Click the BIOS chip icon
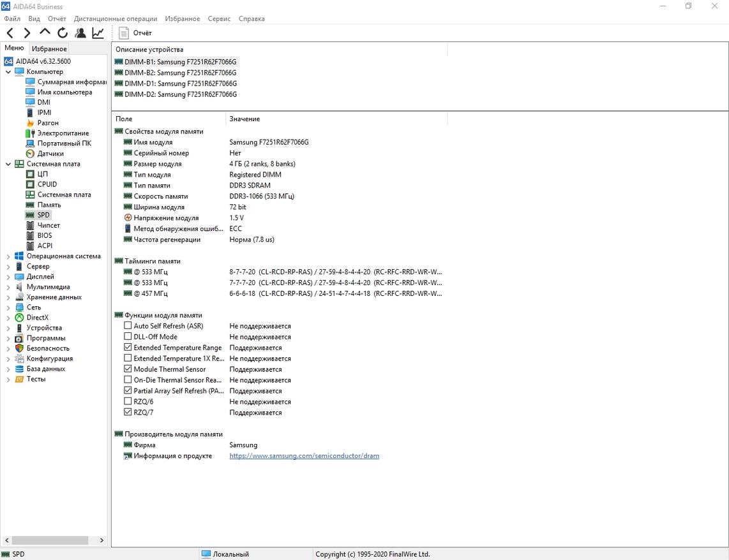Screen dimensions: 729x560 [x=30, y=235]
